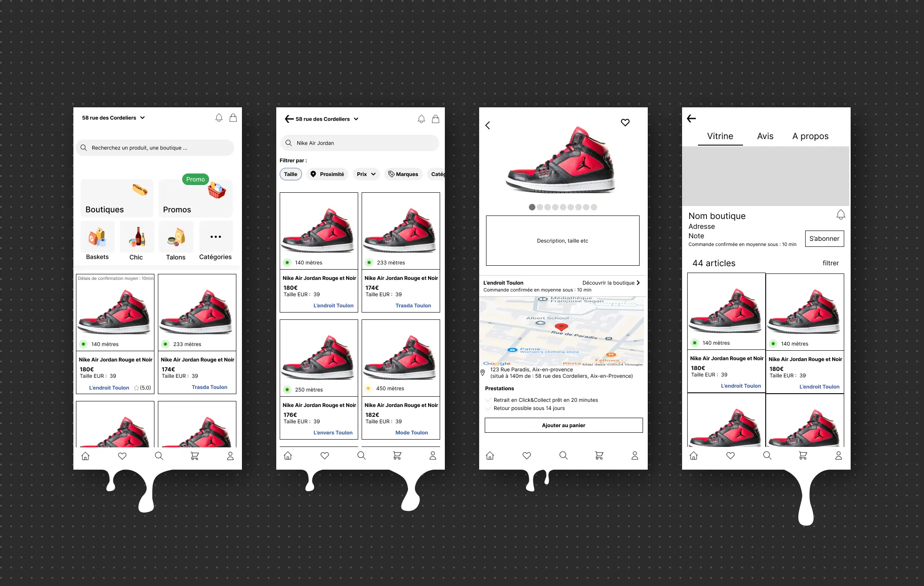The image size is (924, 586).
Task: Click red location pin on map
Action: tap(561, 328)
